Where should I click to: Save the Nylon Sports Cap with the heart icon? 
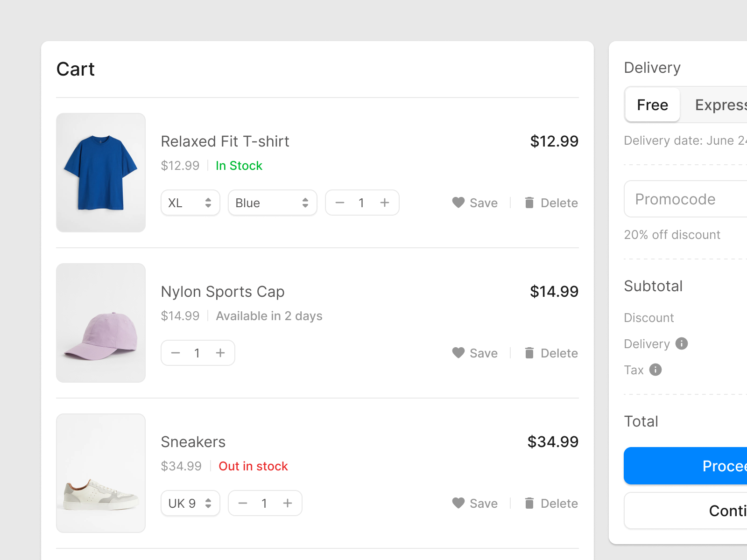click(x=458, y=353)
